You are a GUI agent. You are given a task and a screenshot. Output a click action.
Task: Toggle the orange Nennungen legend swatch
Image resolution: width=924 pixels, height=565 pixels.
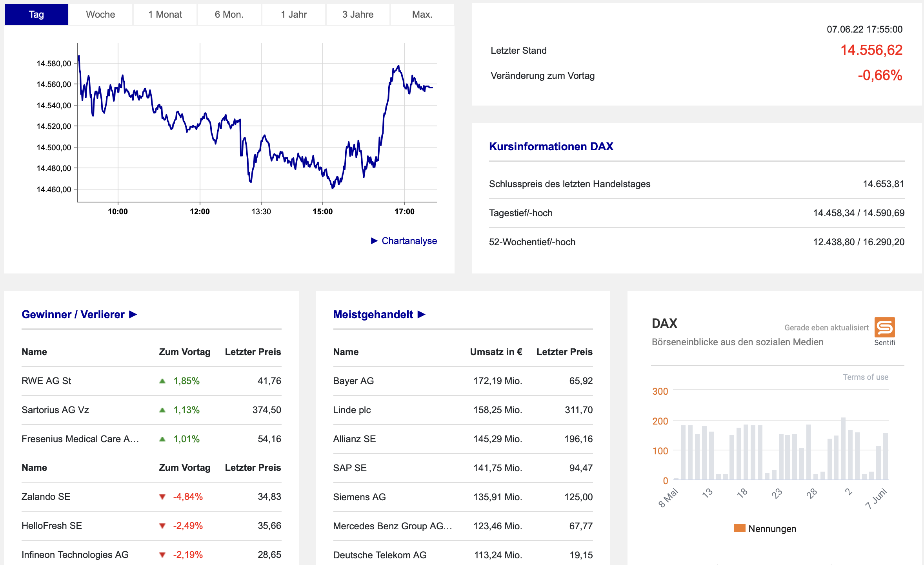pos(739,529)
